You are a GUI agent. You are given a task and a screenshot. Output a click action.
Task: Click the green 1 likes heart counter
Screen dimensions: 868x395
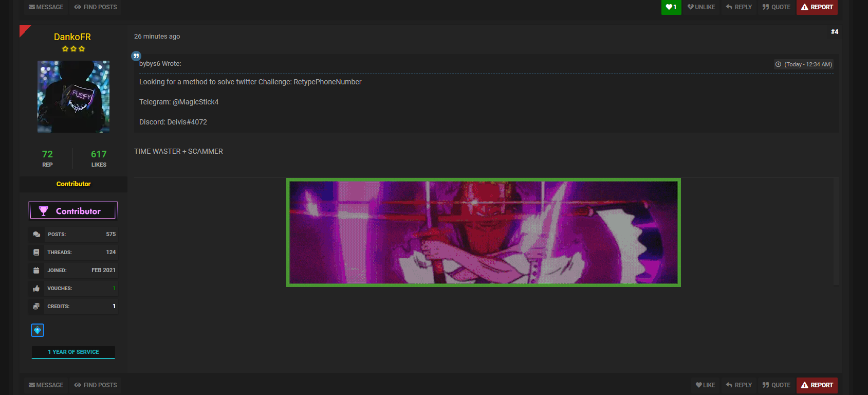pos(671,7)
